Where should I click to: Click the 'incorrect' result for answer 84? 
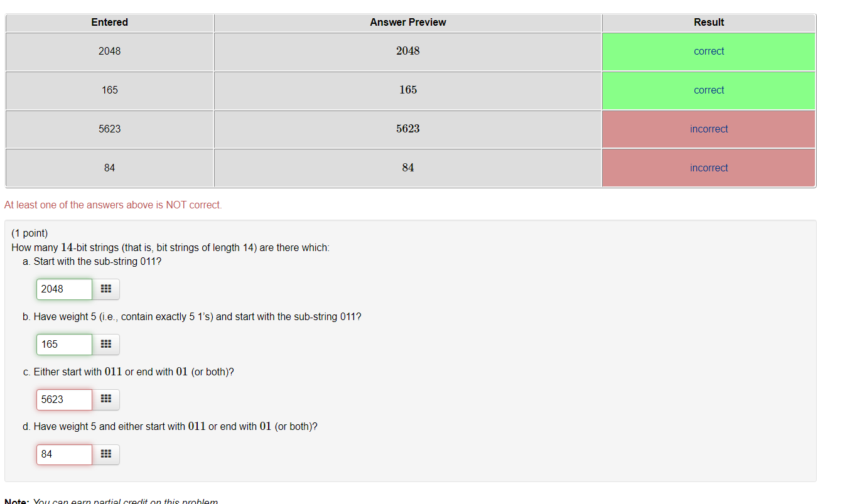coord(709,168)
